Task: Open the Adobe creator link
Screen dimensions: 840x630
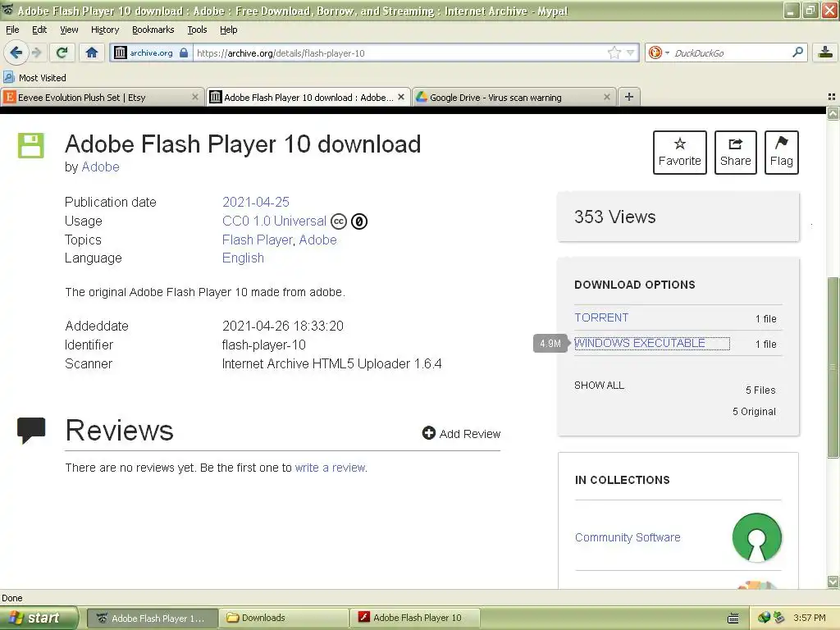Action: click(100, 167)
